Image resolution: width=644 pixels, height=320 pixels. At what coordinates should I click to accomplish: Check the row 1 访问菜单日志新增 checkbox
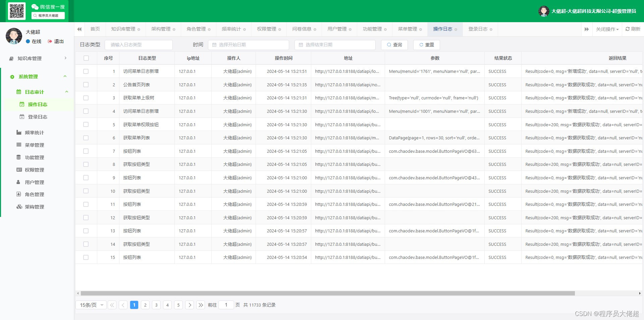point(86,71)
